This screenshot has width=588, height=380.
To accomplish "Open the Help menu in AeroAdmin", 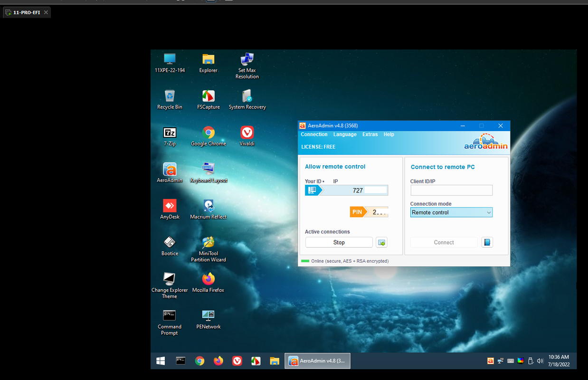I will [x=389, y=134].
